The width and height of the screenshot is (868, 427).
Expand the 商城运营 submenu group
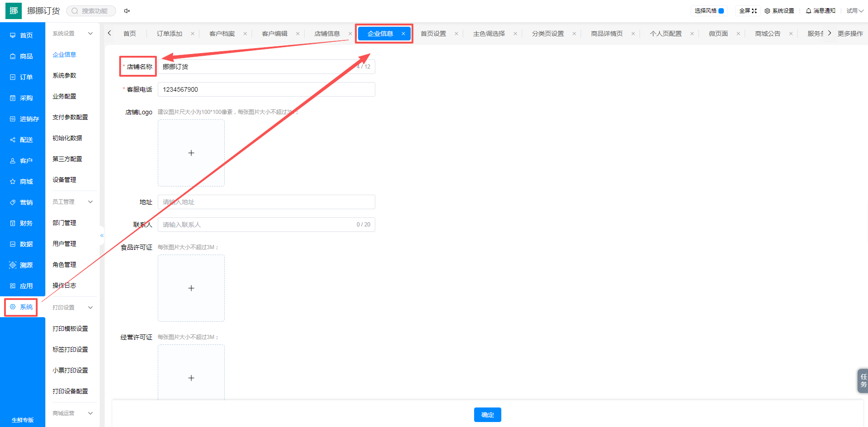coord(90,413)
